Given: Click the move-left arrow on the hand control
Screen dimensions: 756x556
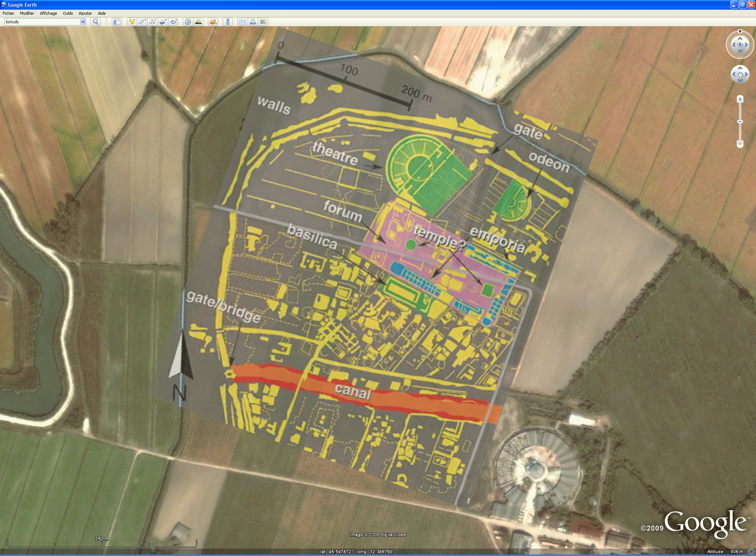Looking at the screenshot, I should point(734,74).
